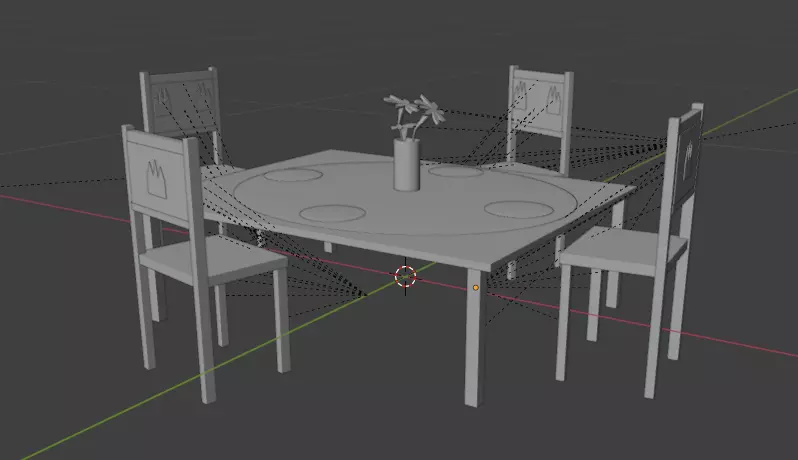Select the seat of the right-side chair
Screen dimensions: 798x460
(623, 250)
